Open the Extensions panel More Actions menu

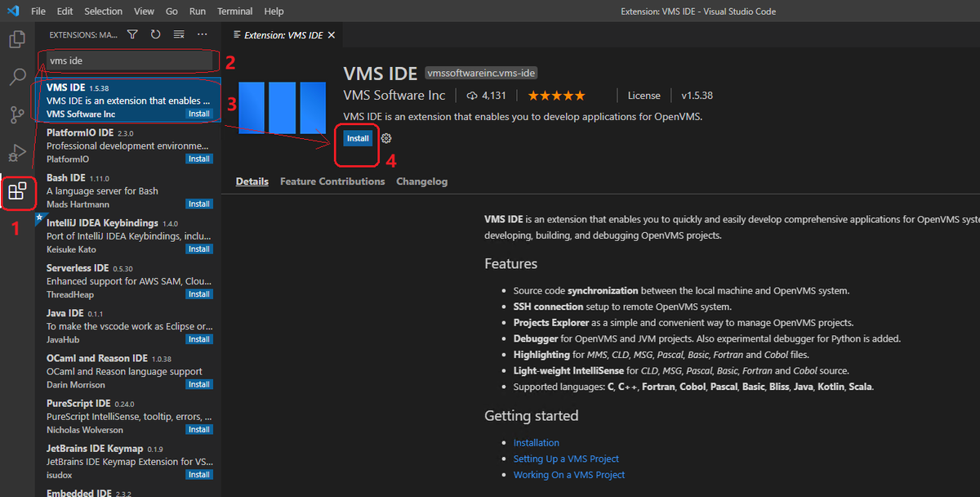[x=202, y=34]
